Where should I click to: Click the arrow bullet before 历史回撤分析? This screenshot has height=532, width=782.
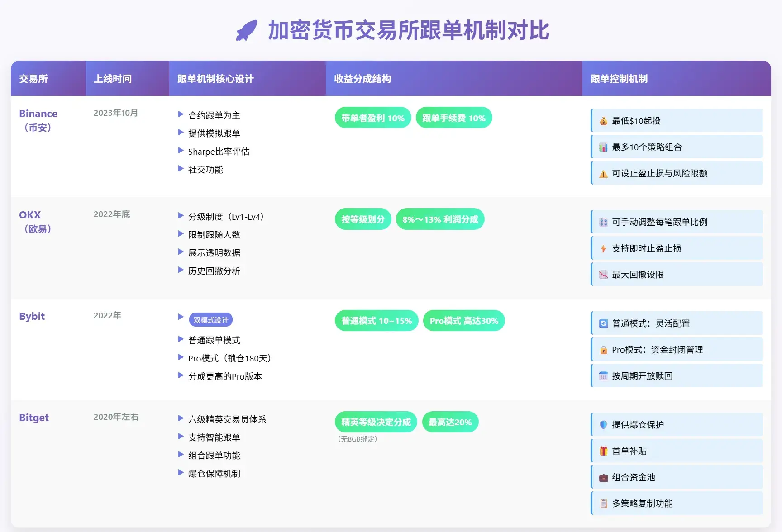click(181, 270)
